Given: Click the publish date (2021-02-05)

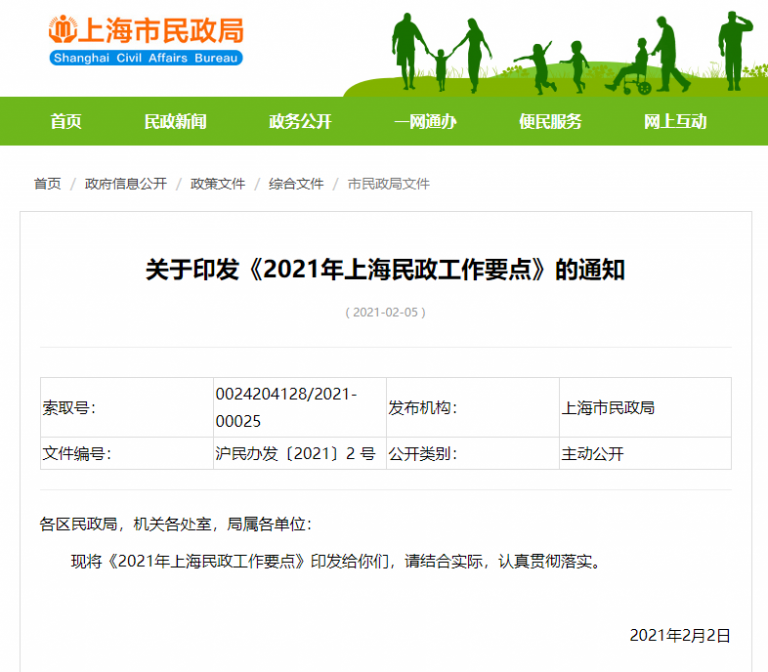Looking at the screenshot, I should point(385,312).
